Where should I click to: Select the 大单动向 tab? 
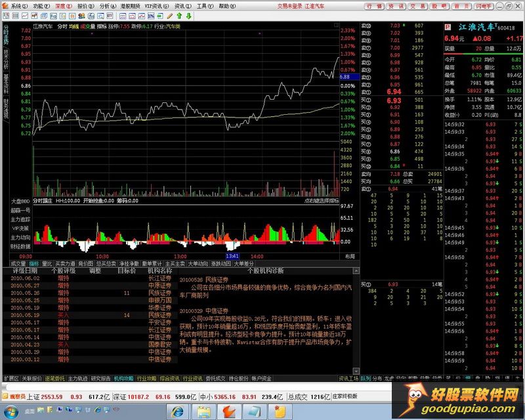pyautogui.click(x=198, y=264)
